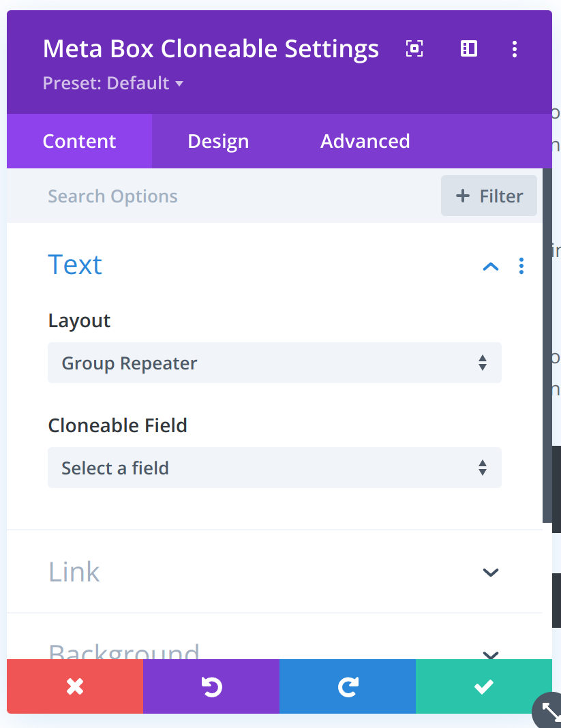Screen dimensions: 561x728
Task: Expand the Link section
Action: pyautogui.click(x=491, y=572)
